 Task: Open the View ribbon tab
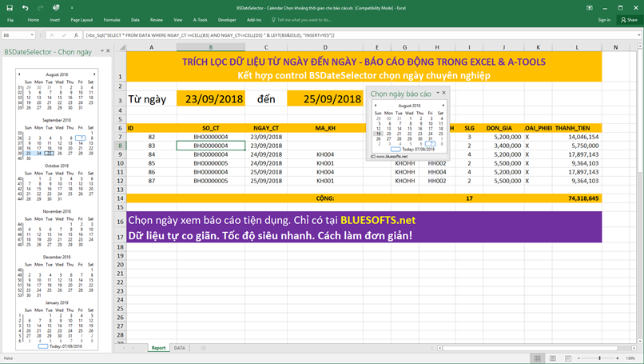(178, 20)
